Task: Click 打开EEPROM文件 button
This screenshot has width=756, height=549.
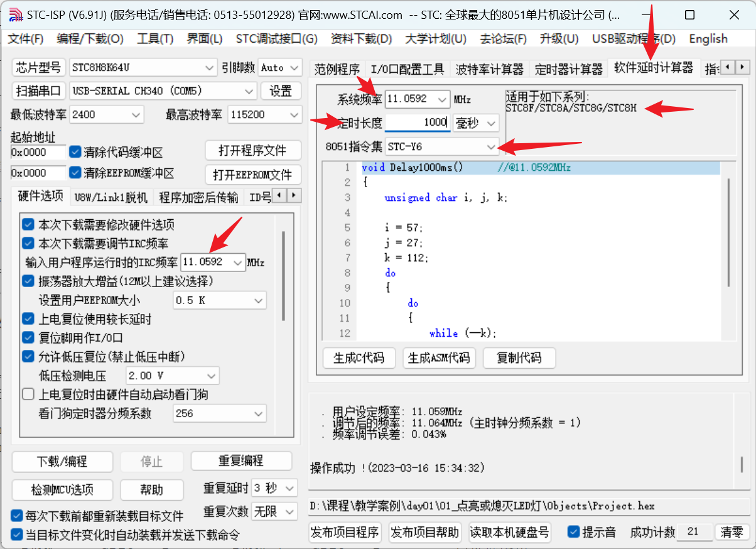Action: (252, 175)
